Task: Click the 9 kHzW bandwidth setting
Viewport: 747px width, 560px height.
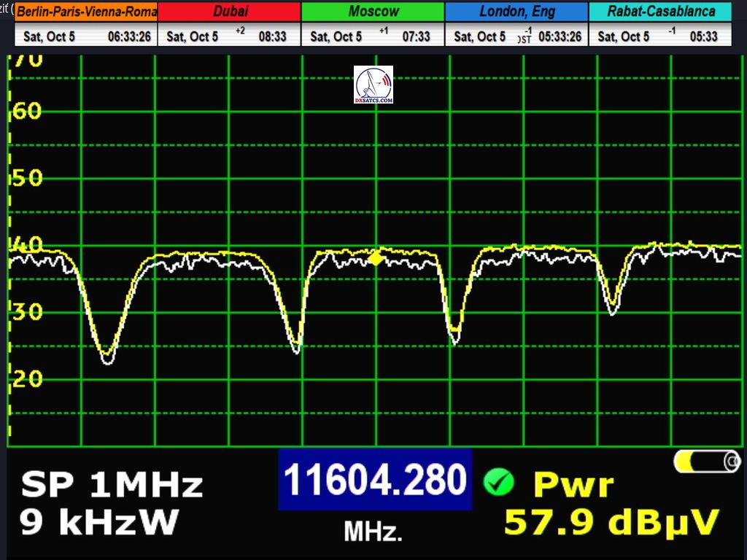Action: point(99,522)
